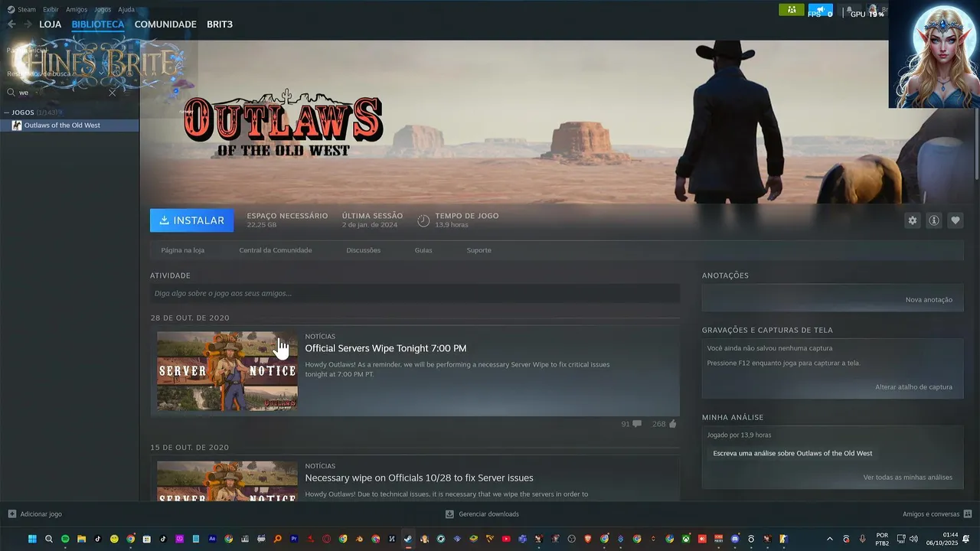Image resolution: width=980 pixels, height=551 pixels.
Task: Click the forward navigation arrow
Action: [x=28, y=24]
